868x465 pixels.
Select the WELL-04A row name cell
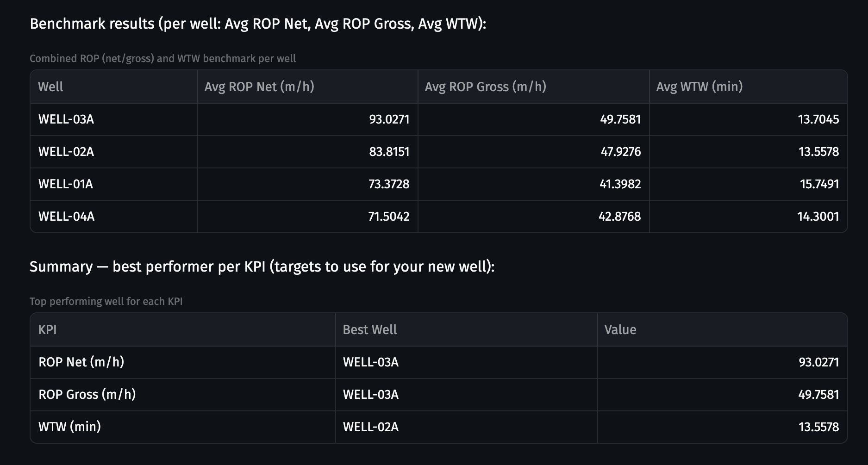click(66, 217)
